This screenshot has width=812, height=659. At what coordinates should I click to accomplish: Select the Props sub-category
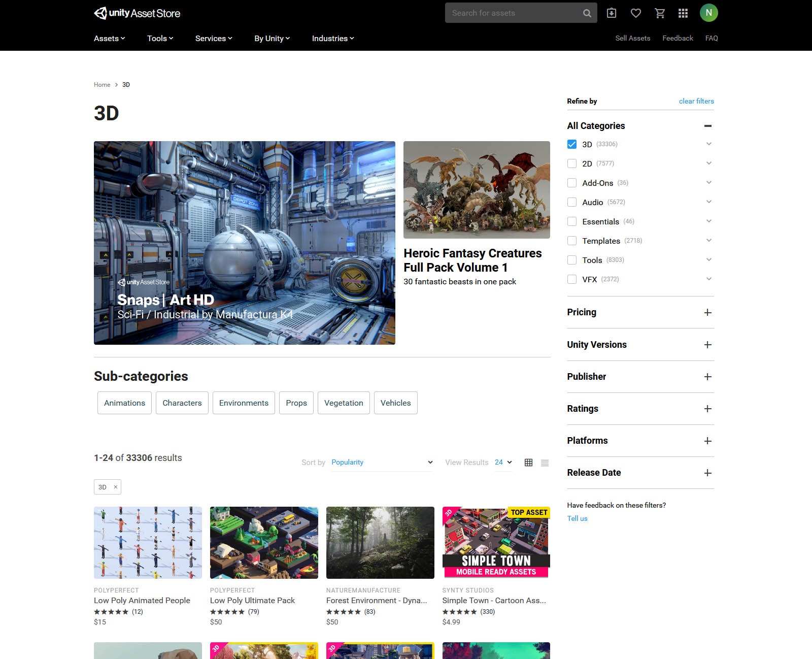click(296, 403)
